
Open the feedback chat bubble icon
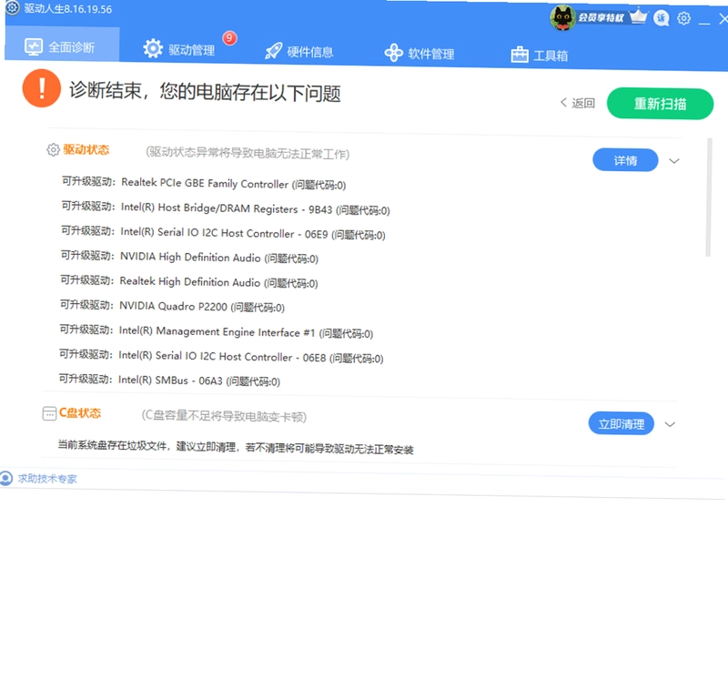point(662,18)
